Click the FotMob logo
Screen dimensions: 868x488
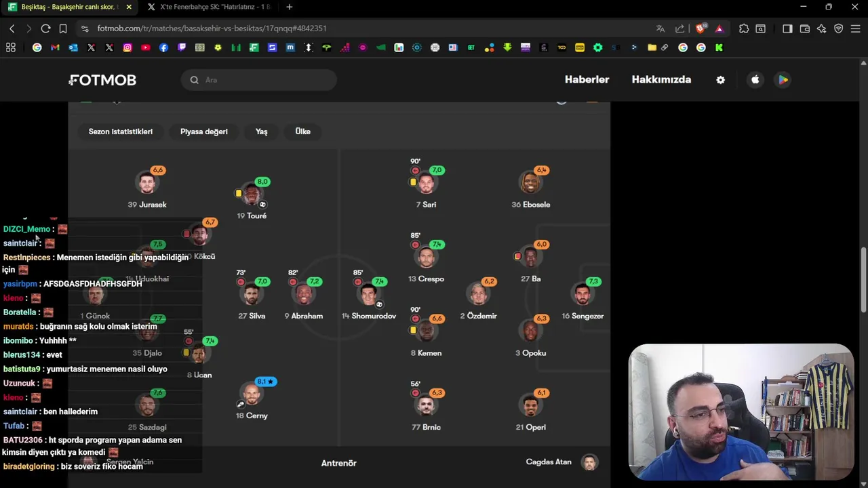pos(102,80)
